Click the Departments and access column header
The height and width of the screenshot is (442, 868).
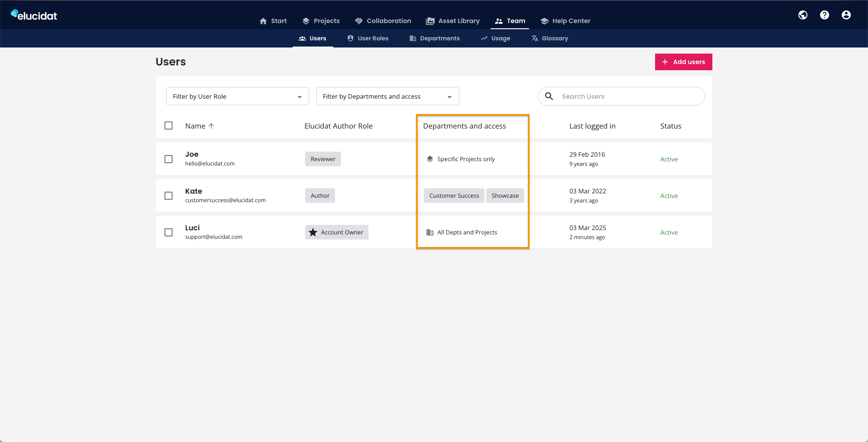coord(465,126)
